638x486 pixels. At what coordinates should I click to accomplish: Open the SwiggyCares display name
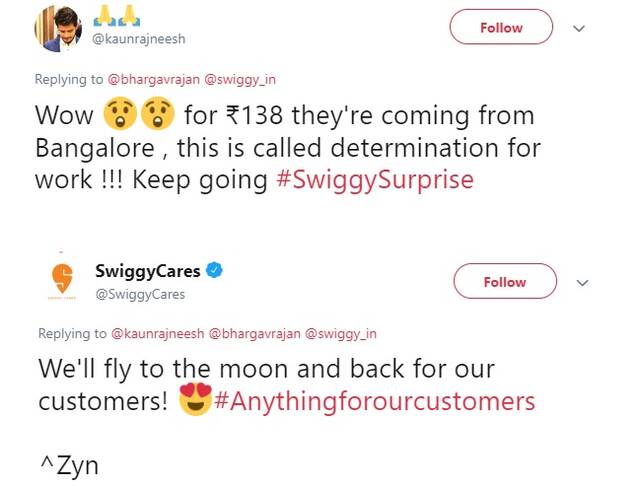[x=148, y=271]
